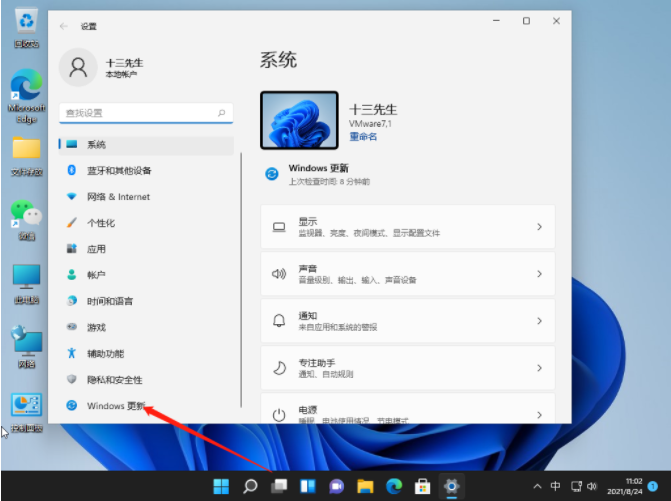Open the 通知 notifications row

(407, 321)
